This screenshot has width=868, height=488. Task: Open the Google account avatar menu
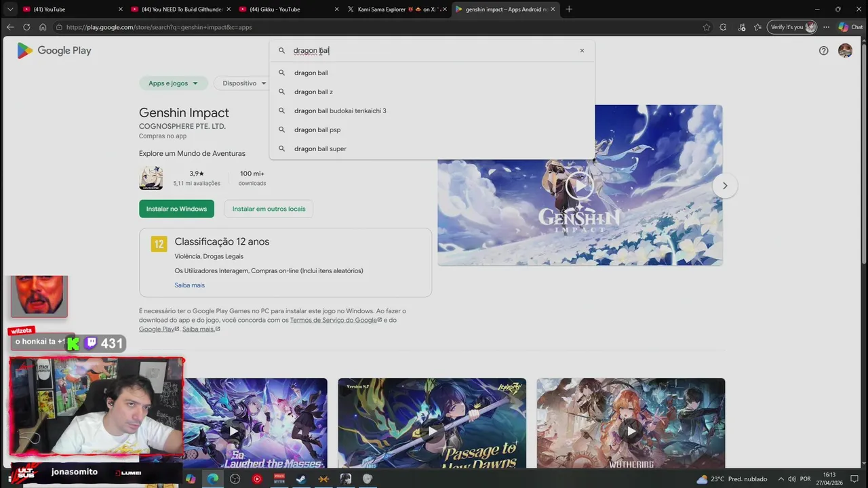(x=845, y=51)
